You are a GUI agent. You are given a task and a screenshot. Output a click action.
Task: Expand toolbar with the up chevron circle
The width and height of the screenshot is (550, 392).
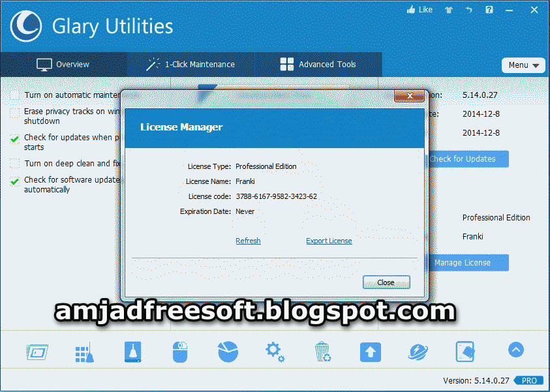pyautogui.click(x=516, y=350)
